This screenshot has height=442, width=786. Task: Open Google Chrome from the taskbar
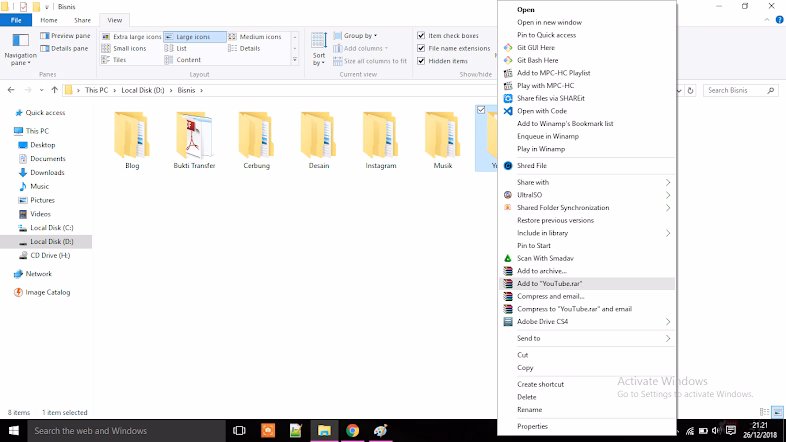point(352,430)
